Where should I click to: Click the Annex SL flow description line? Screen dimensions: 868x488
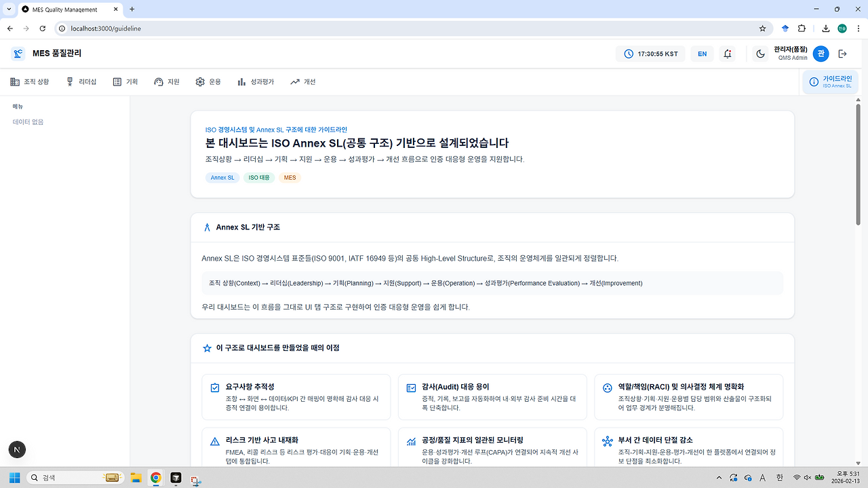(426, 283)
